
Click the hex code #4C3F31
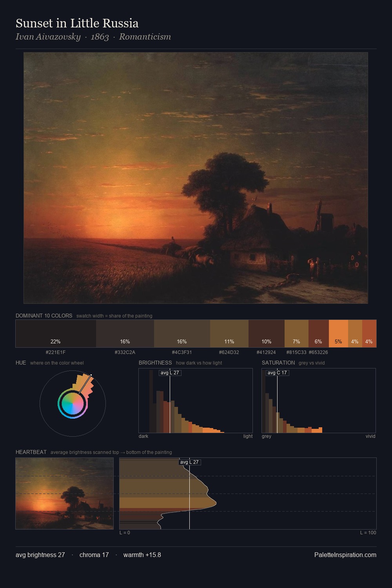pos(182,352)
